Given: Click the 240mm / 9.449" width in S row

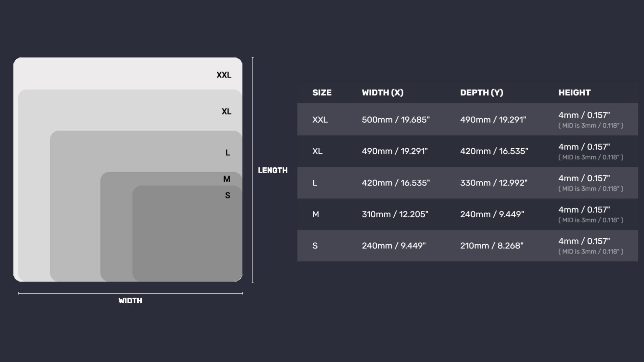Looking at the screenshot, I should pos(393,246).
